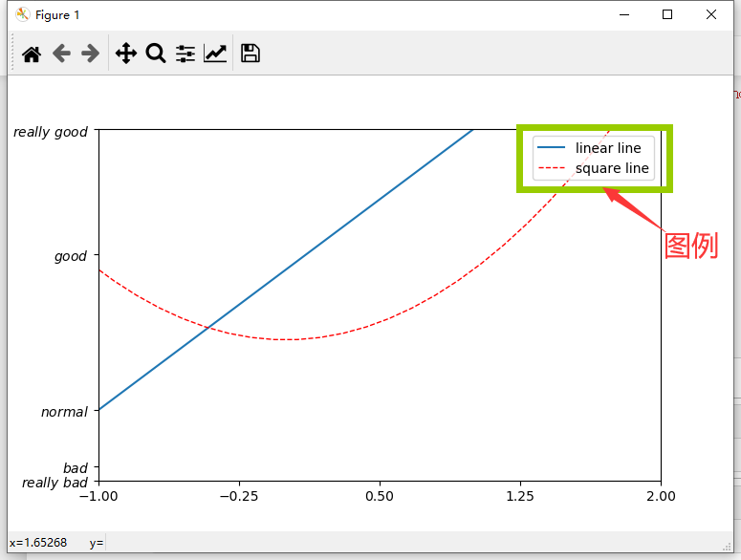Click the y= coordinate readout in status bar
This screenshot has height=560, width=741.
[97, 543]
